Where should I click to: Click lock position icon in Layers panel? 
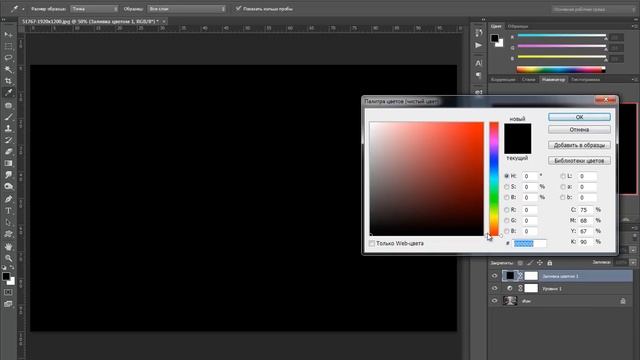[540, 263]
